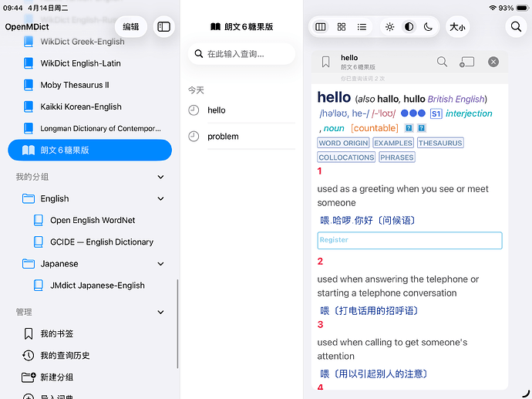Search within the hello entry card
The image size is (532, 399).
pos(442,62)
